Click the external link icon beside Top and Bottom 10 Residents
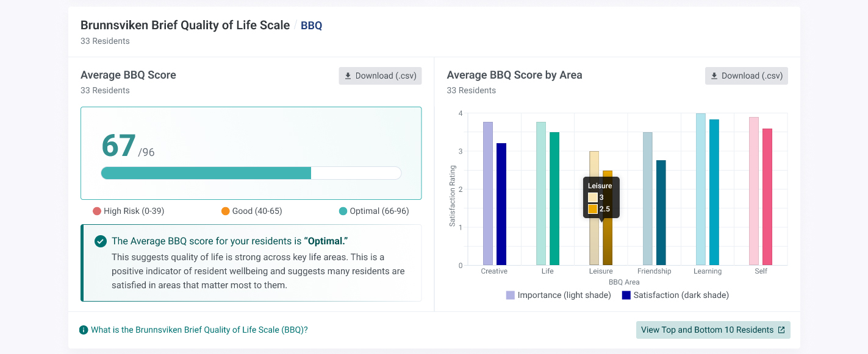 [x=781, y=330]
